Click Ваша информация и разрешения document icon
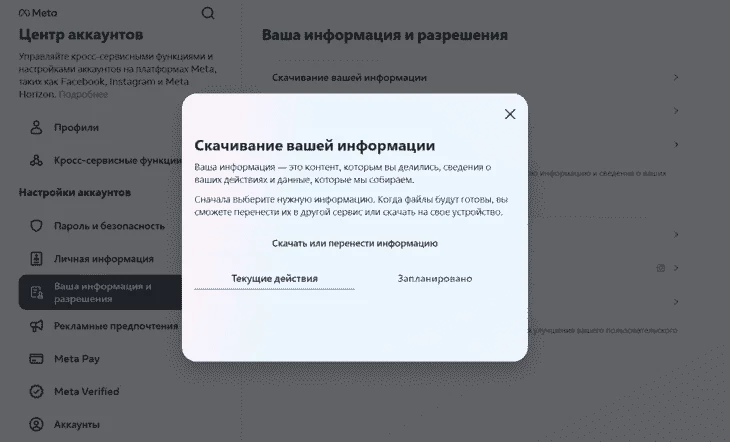This screenshot has height=442, width=730. point(36,292)
